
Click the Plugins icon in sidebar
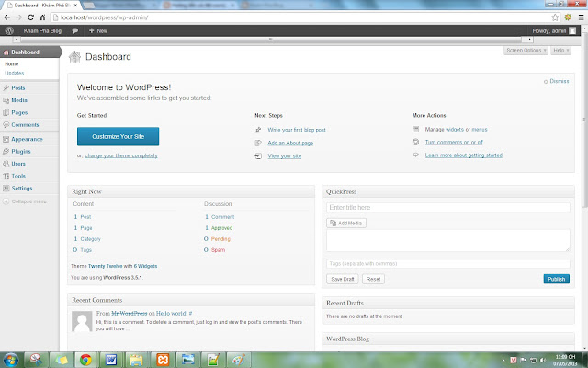coord(6,151)
